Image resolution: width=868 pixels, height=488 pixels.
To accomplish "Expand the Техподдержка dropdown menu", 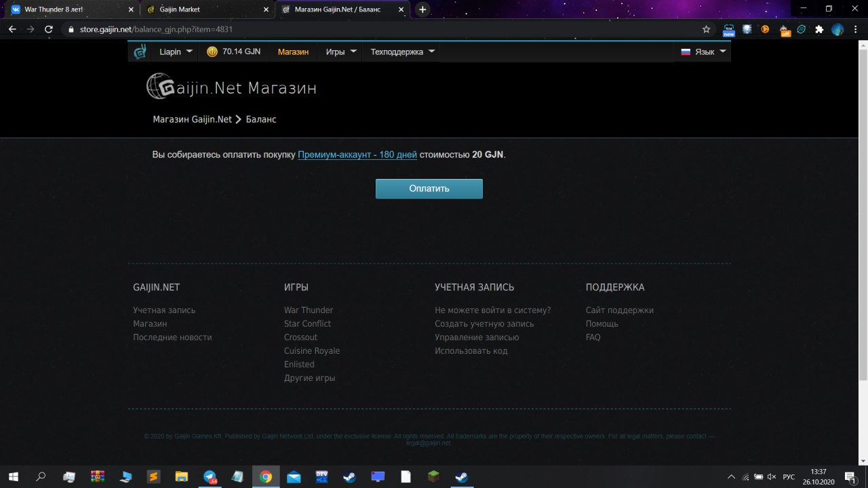I will (402, 52).
